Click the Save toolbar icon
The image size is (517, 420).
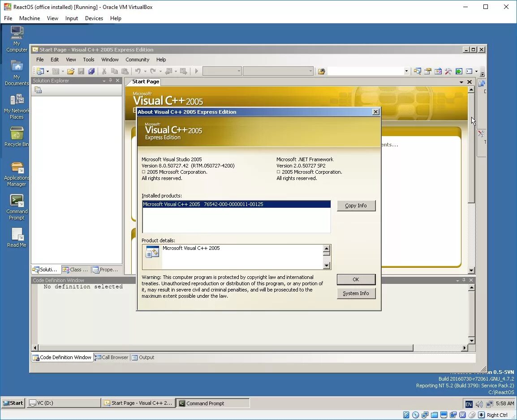point(81,71)
